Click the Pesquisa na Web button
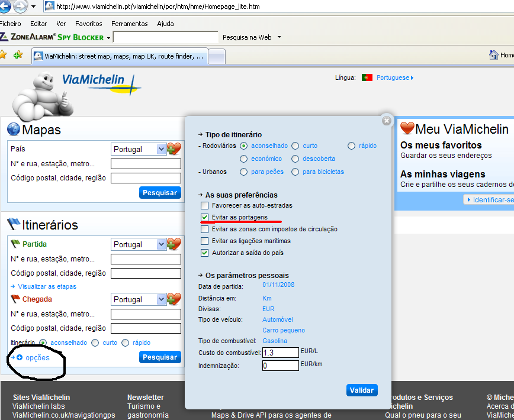 [247, 37]
